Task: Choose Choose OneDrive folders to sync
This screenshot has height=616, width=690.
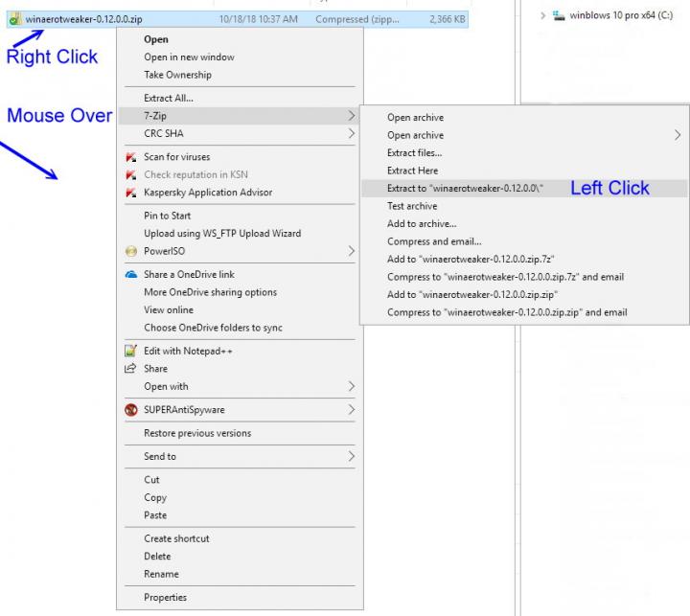Action: click(x=214, y=328)
